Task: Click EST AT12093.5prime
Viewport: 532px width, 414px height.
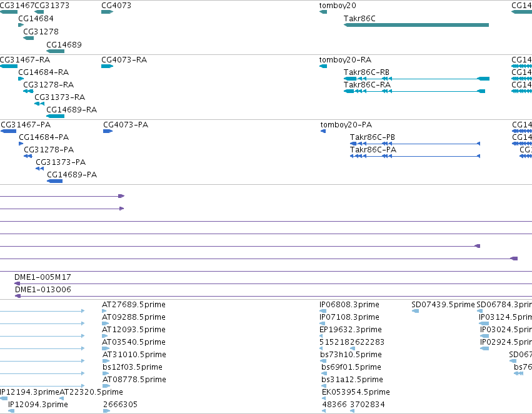Action: [x=104, y=336]
